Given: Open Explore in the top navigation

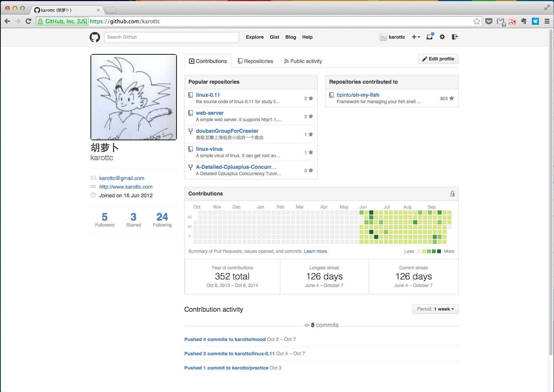Looking at the screenshot, I should point(255,37).
